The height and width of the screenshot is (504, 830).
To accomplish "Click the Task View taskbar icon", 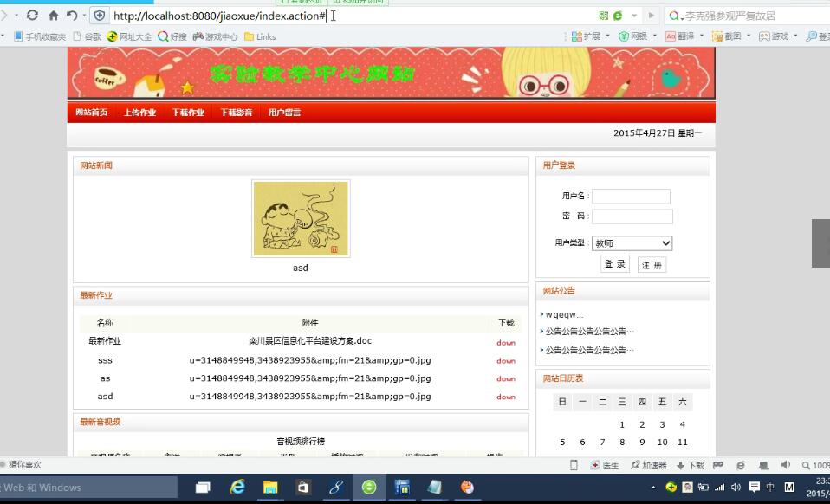I will (203, 487).
